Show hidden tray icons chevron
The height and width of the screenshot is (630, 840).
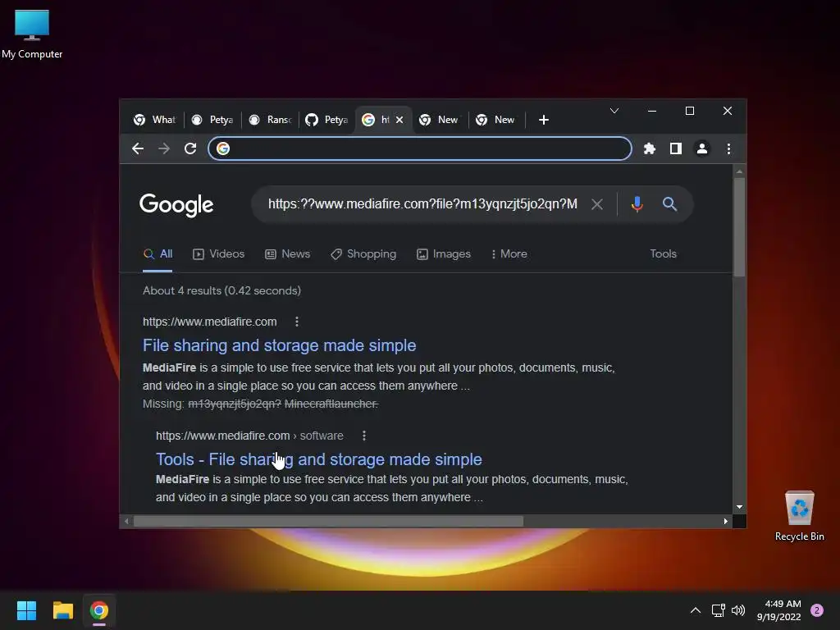click(x=696, y=610)
